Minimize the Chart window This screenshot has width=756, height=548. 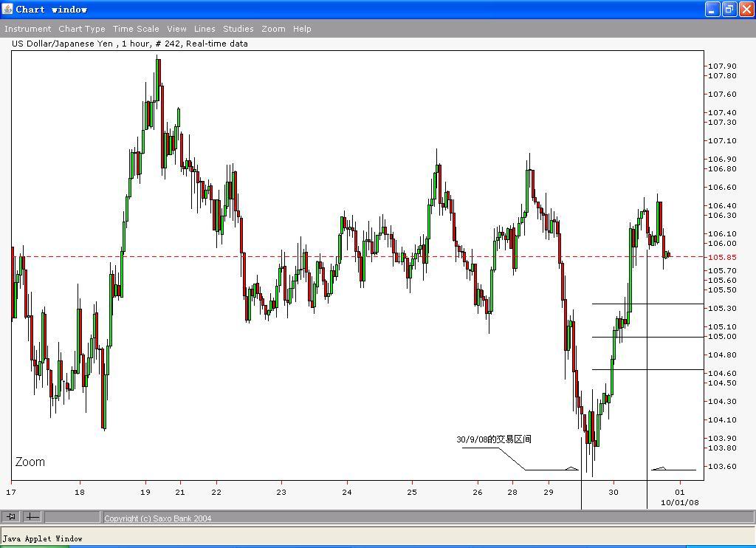(x=712, y=9)
